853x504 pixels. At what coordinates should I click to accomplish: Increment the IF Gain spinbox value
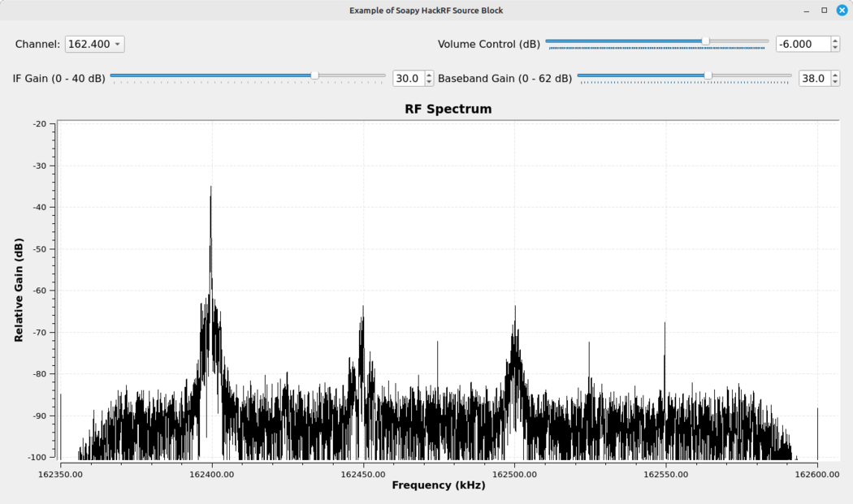(428, 74)
